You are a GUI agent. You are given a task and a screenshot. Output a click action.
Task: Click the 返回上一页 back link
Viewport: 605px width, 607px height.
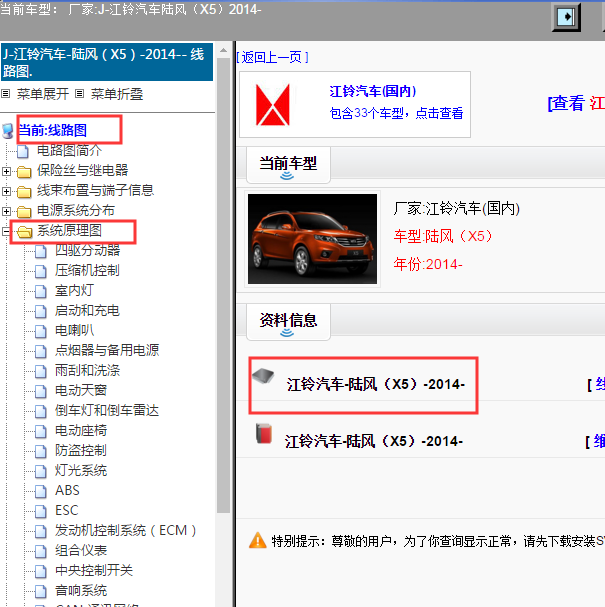[273, 58]
